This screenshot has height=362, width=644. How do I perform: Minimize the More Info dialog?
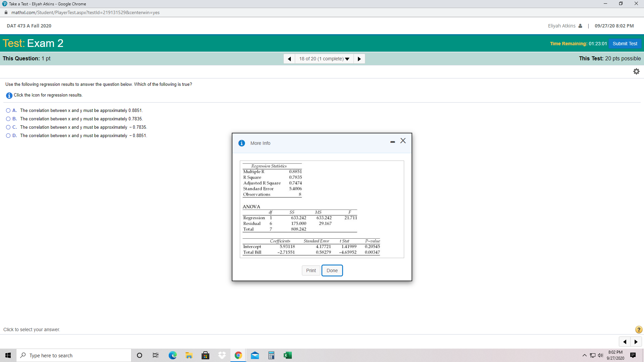point(392,142)
